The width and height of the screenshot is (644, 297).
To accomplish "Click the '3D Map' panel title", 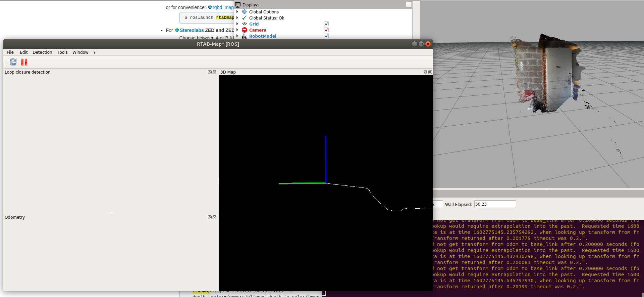I will [228, 72].
